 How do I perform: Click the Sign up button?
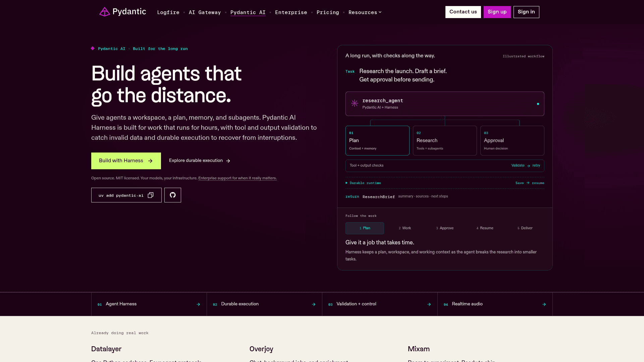497,12
